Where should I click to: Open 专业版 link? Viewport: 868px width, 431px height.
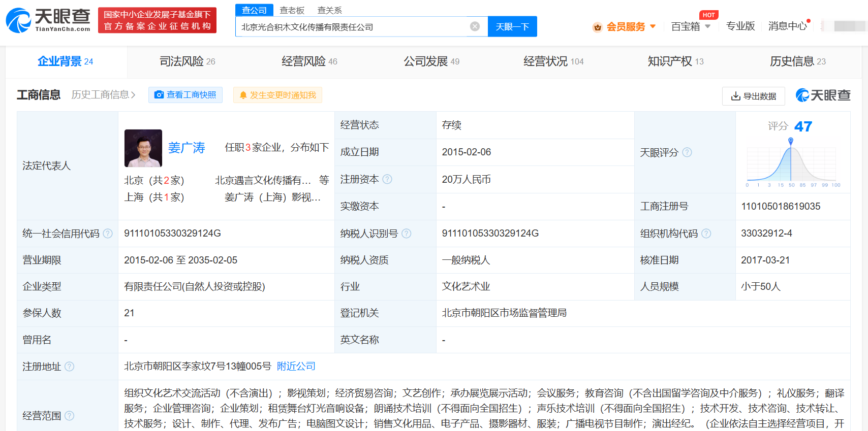pos(740,26)
